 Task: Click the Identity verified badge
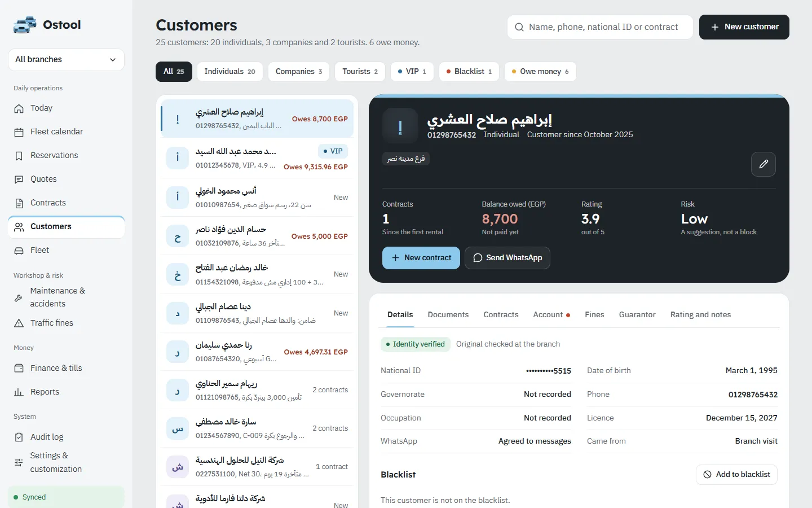(x=416, y=344)
